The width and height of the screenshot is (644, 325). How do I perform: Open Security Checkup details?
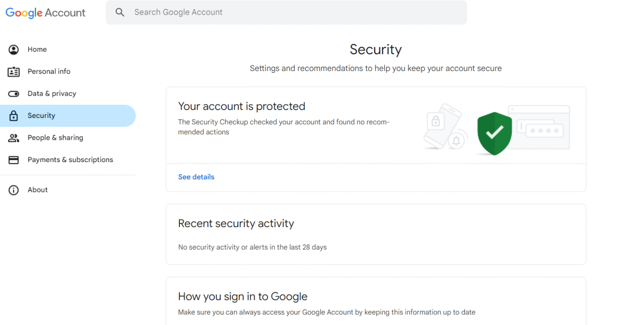(196, 177)
